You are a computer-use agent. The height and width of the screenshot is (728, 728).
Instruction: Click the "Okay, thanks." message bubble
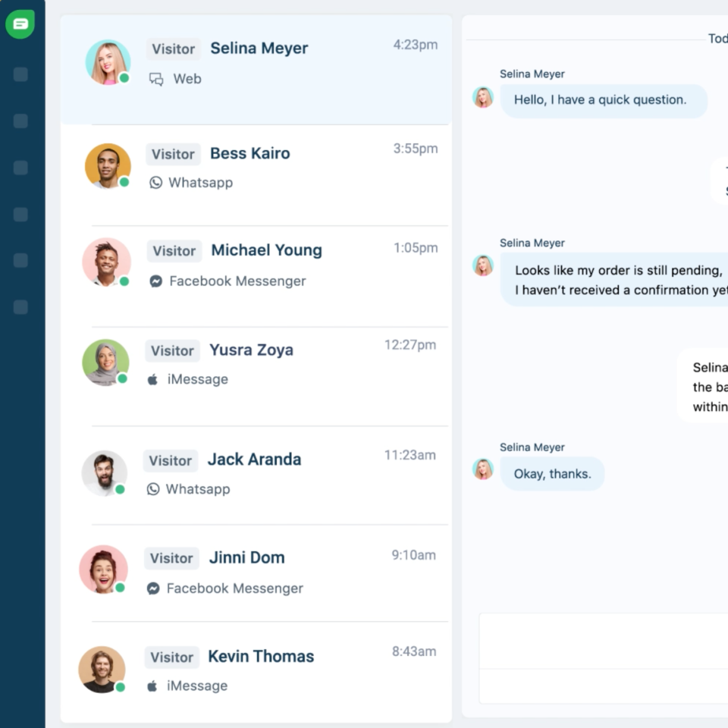tap(552, 474)
